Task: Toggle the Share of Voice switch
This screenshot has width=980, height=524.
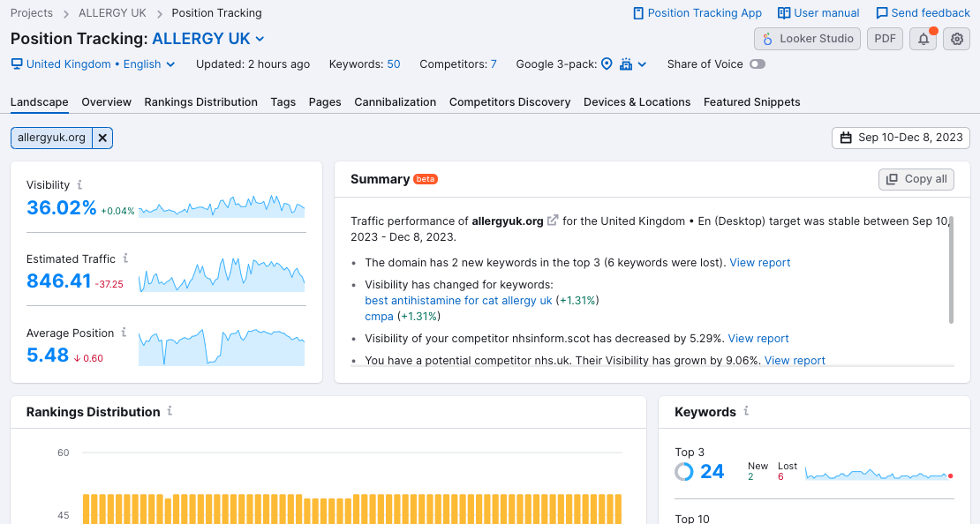Action: click(x=757, y=64)
